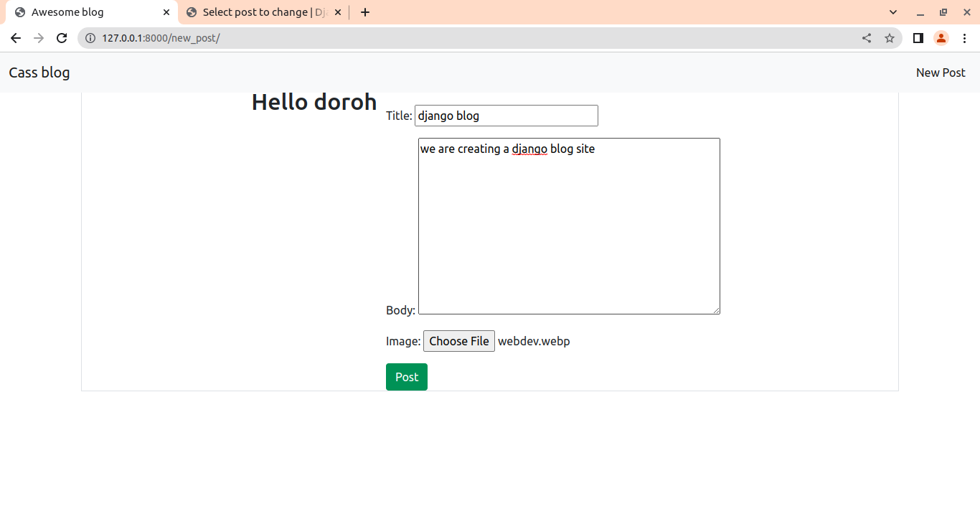Screen dimensions: 980x532
Task: Close the Awesome blog tab
Action: click(166, 12)
